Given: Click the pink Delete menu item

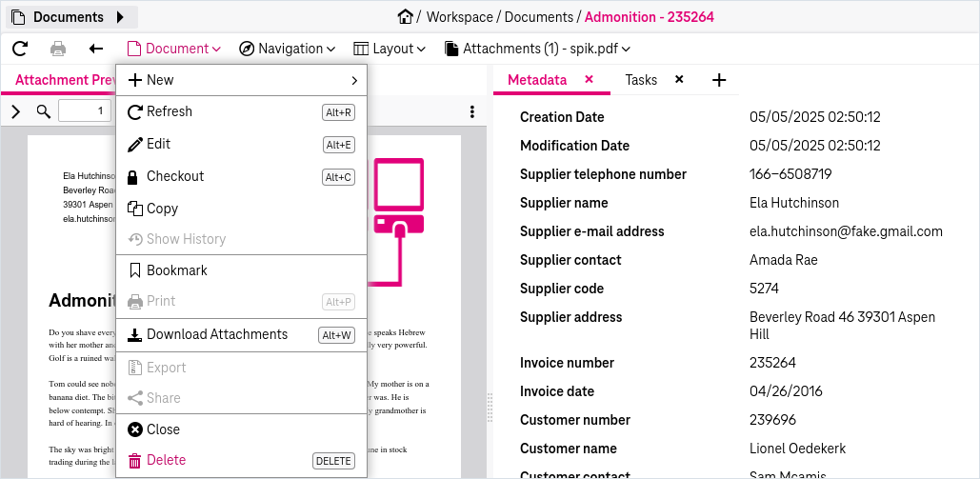Looking at the screenshot, I should pyautogui.click(x=241, y=460).
